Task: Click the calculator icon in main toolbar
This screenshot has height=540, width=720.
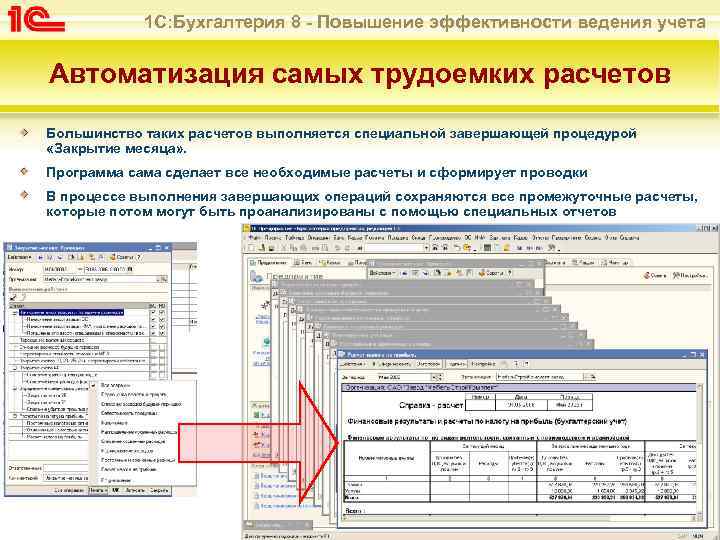Action: point(487,248)
